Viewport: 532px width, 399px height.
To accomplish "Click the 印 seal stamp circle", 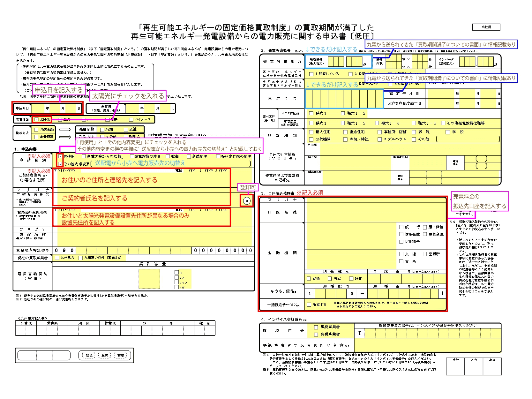I will click(246, 201).
